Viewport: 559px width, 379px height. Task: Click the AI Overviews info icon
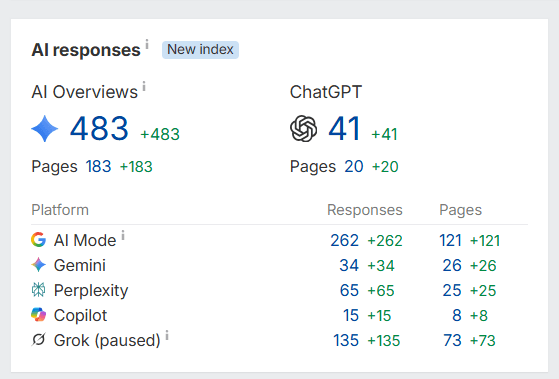[144, 86]
